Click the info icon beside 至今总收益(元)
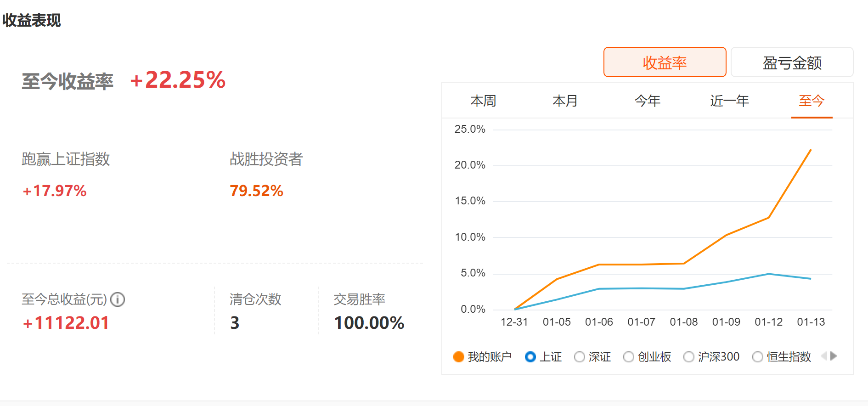Screen dimensions: 868x406 118,299
